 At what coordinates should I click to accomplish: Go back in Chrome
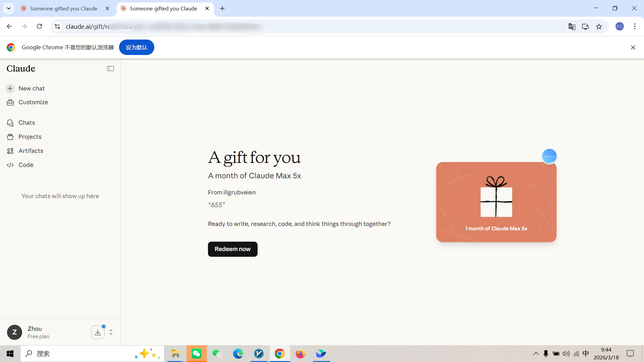click(x=9, y=26)
